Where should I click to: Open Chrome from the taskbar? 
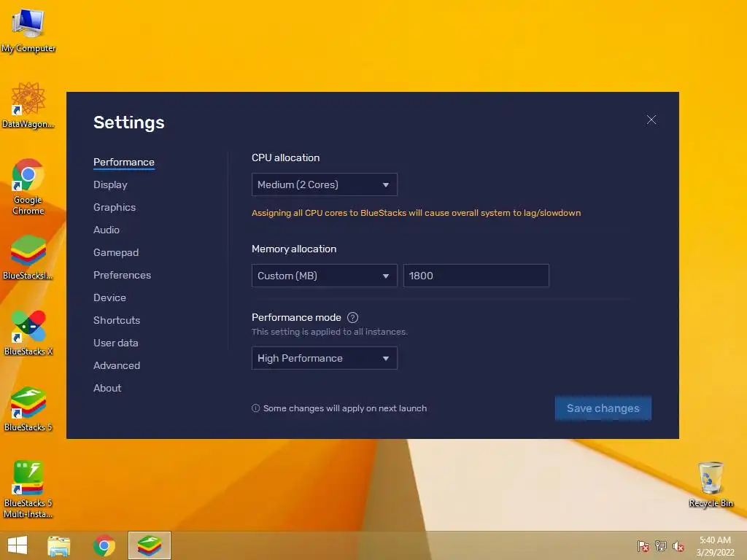104,545
